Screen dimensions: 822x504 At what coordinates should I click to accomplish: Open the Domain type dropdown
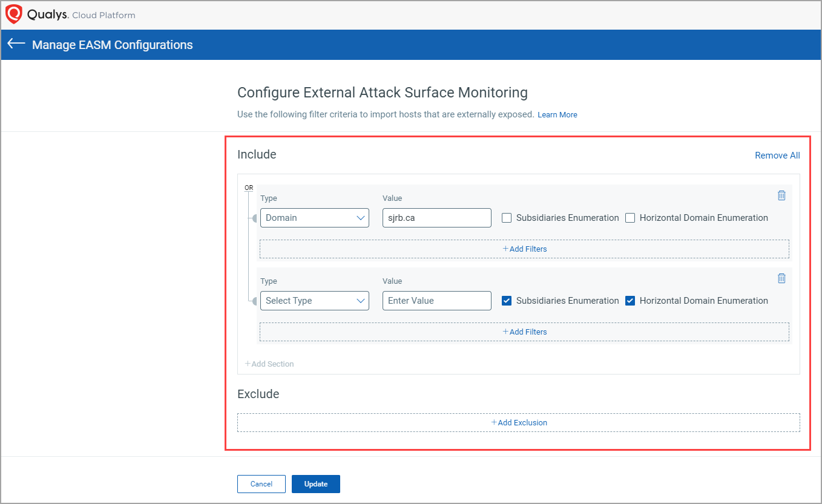[314, 217]
